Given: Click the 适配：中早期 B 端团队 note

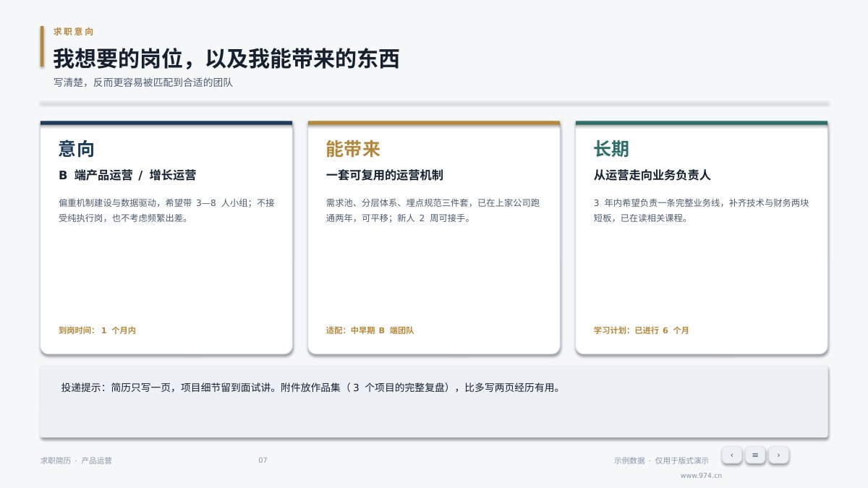Looking at the screenshot, I should [370, 330].
